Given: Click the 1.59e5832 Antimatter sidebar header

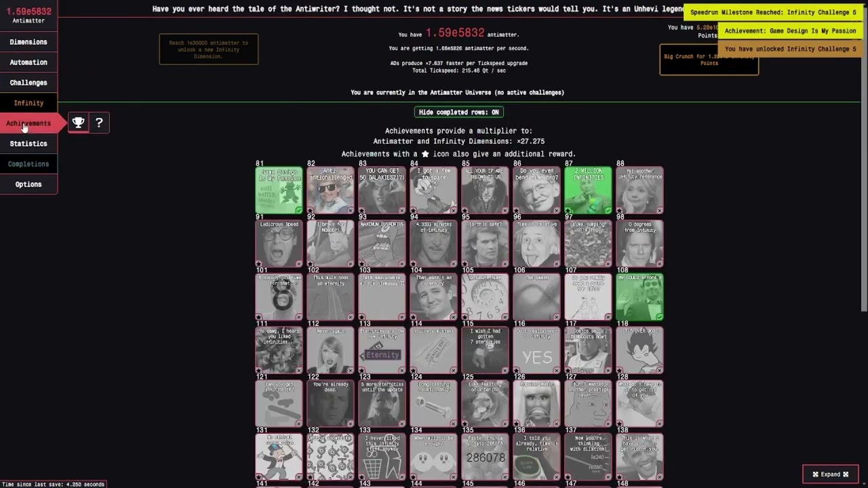Looking at the screenshot, I should click(28, 16).
